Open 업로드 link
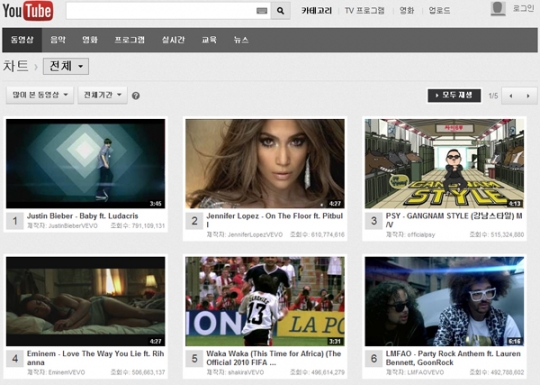540x385 pixels. 439,11
